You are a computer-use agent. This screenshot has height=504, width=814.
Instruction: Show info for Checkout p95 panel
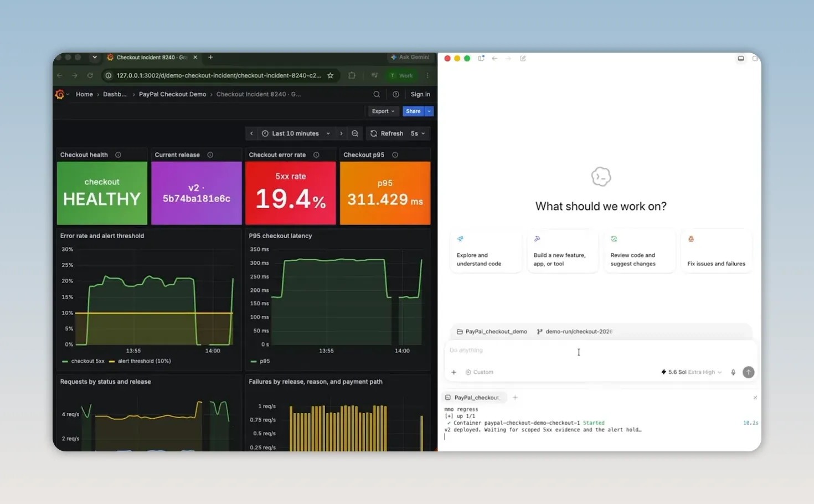click(x=395, y=155)
